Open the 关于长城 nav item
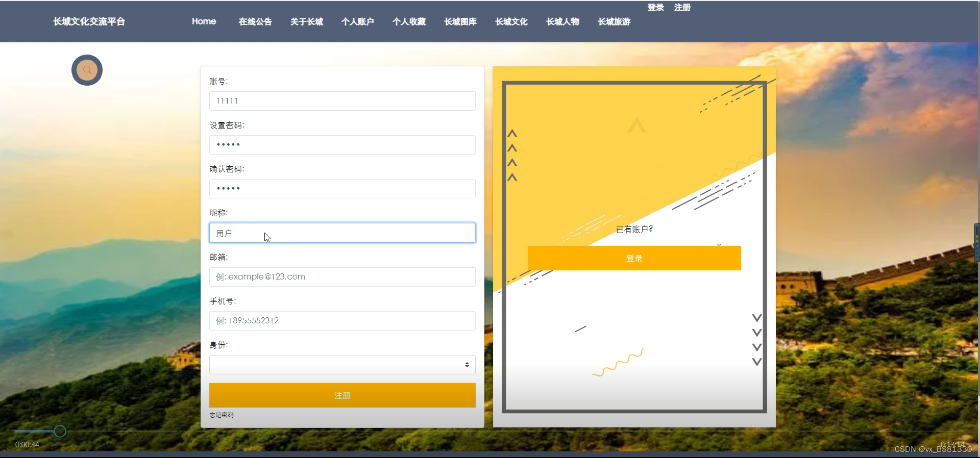 (x=306, y=21)
